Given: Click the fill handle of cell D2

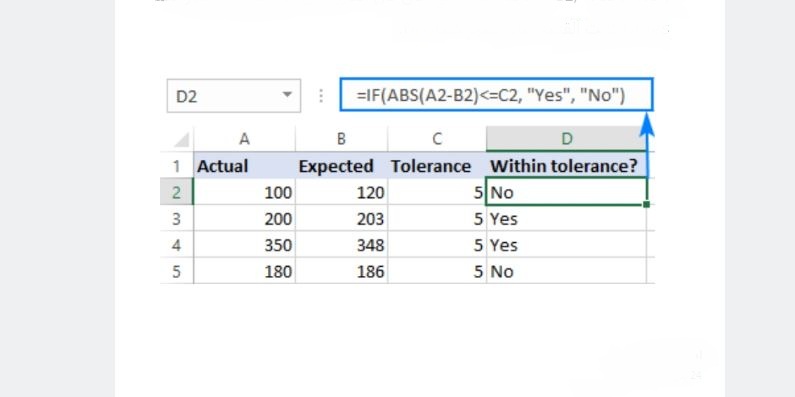Looking at the screenshot, I should [x=646, y=204].
